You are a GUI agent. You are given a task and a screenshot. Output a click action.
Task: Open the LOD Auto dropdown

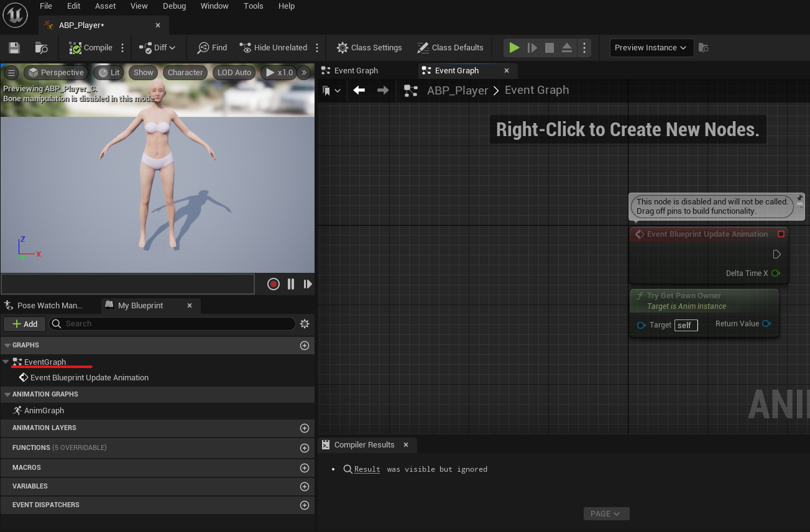click(x=234, y=73)
